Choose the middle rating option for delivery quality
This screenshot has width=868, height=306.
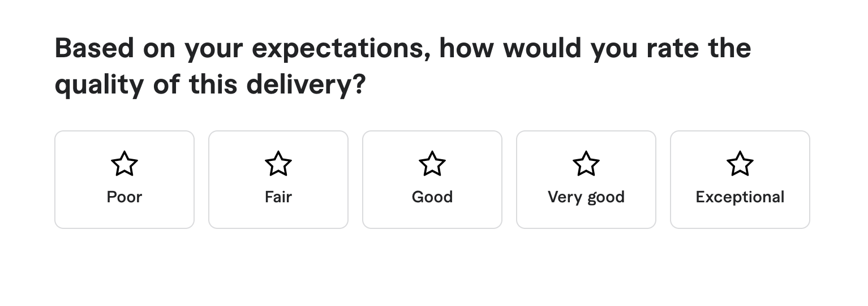point(432,180)
